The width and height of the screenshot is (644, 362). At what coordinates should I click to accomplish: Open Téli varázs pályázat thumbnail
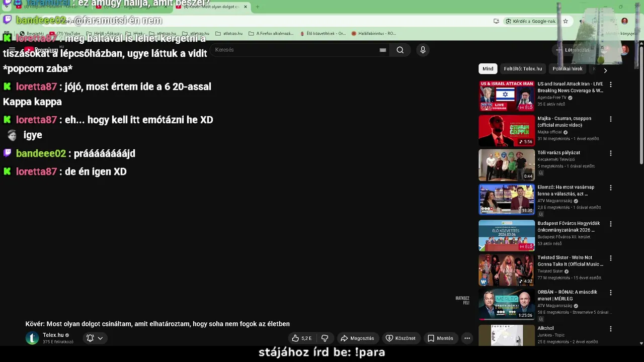[x=507, y=165]
